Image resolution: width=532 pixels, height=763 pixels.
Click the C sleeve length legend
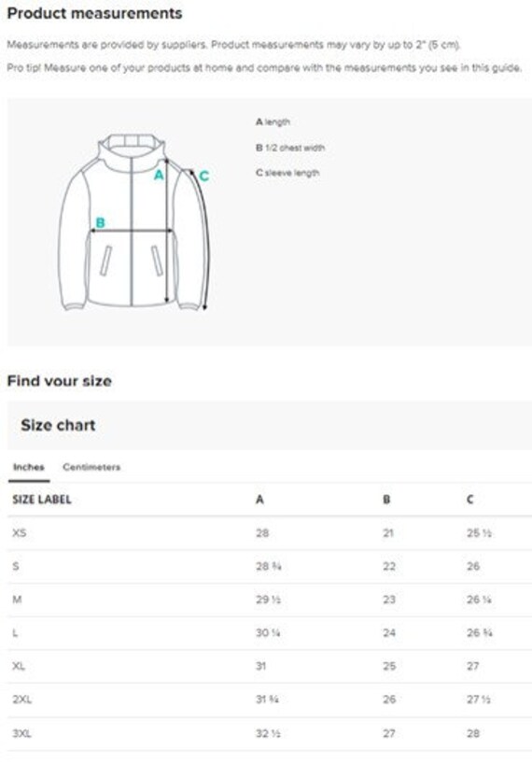287,173
